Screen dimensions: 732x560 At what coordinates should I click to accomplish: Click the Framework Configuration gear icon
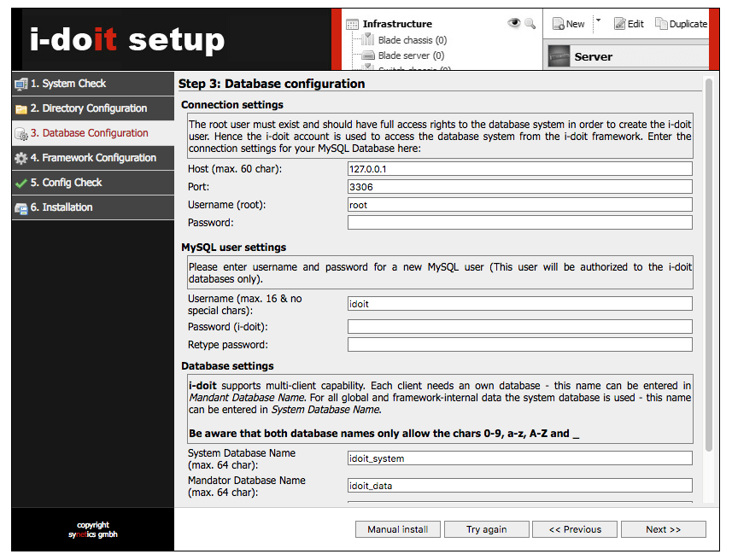coord(21,159)
